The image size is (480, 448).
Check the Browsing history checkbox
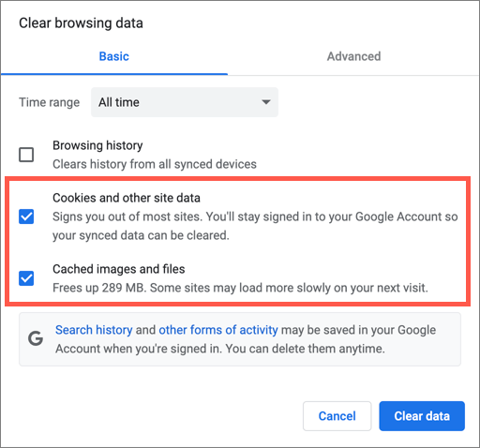coord(26,155)
